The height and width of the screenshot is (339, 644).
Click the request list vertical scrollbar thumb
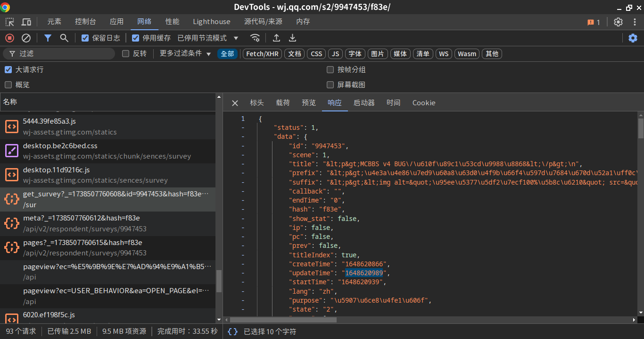point(219,281)
